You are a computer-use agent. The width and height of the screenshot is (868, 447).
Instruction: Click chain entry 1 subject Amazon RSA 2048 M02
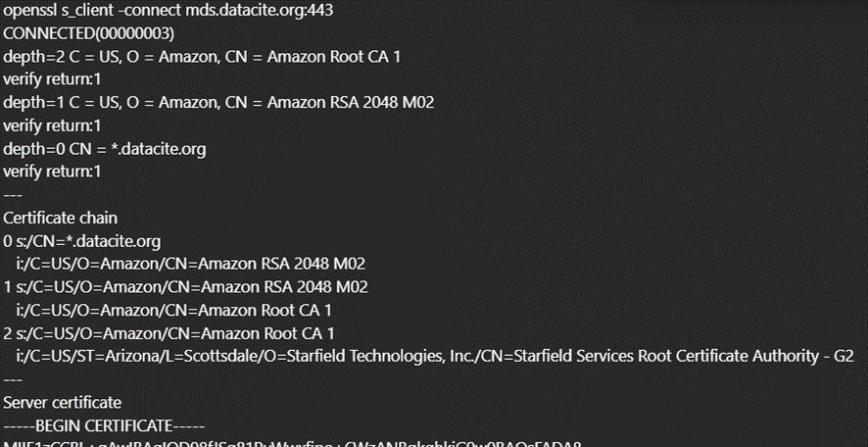tap(185, 286)
